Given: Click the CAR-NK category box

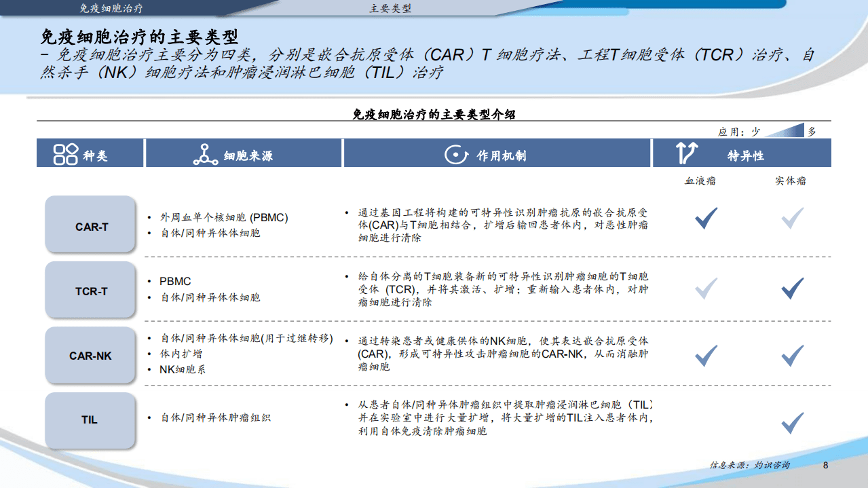Looking at the screenshot, I should click(x=90, y=356).
